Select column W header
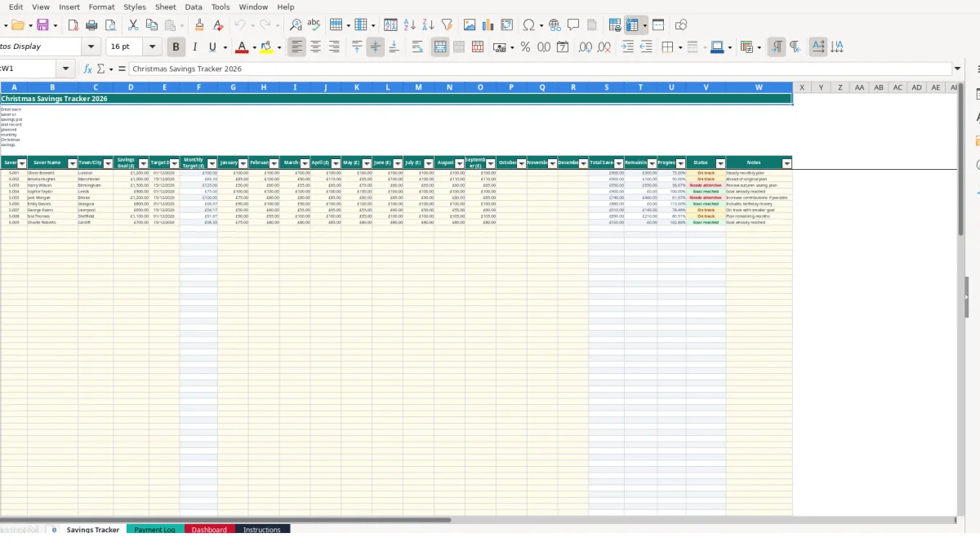The width and height of the screenshot is (980, 551). (x=759, y=87)
